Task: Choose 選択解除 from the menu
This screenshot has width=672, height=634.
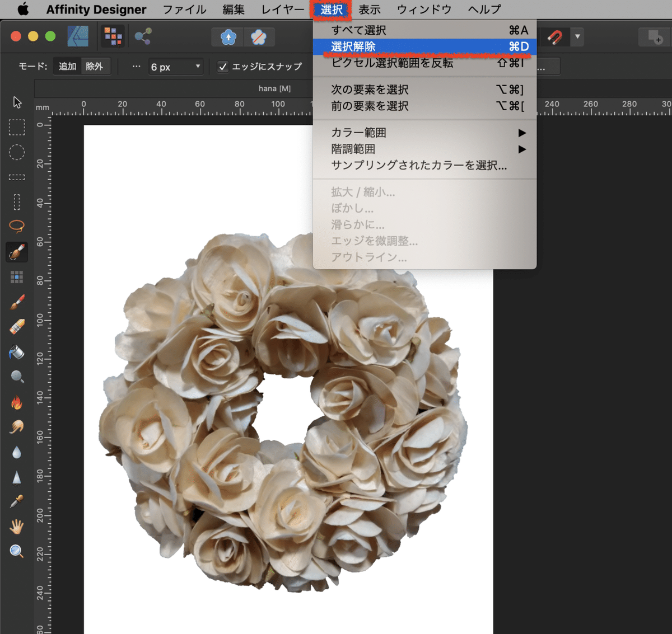Action: click(424, 46)
